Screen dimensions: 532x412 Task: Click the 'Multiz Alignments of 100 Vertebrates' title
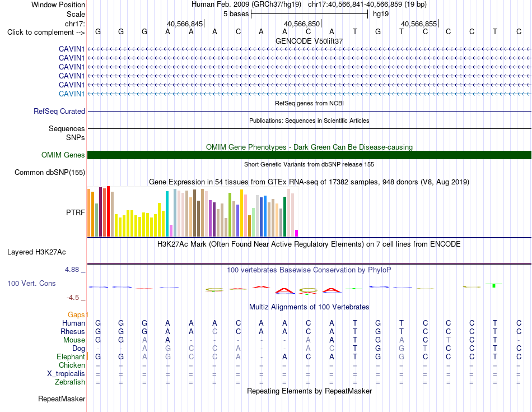(x=309, y=307)
